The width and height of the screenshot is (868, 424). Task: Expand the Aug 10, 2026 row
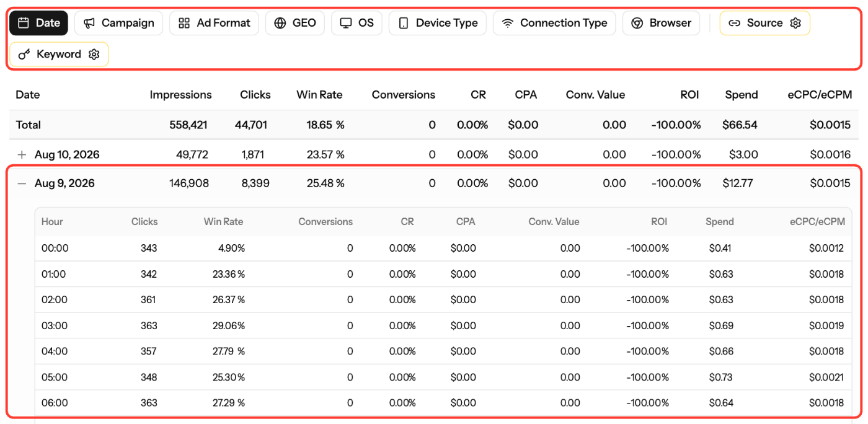(22, 154)
